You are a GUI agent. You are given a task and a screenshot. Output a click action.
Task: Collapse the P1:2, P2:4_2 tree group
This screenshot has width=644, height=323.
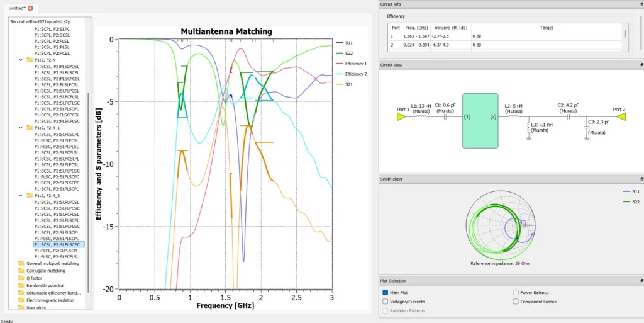[x=21, y=196]
